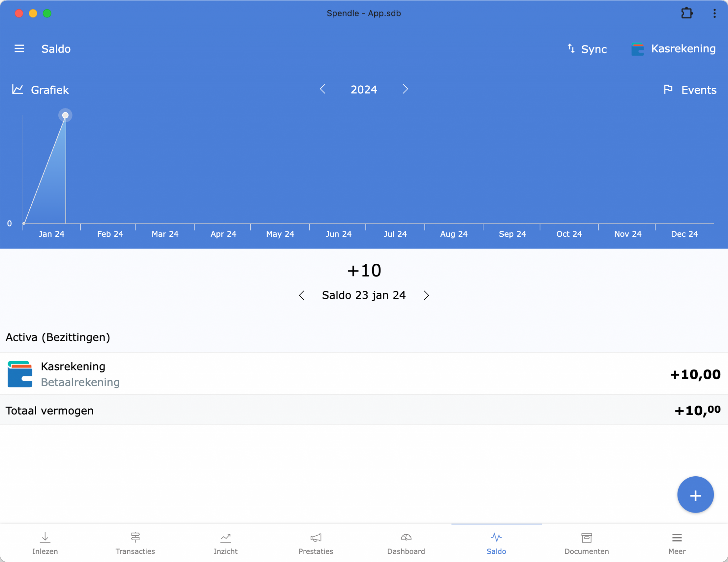Open the three-dot menu in title bar
The image size is (728, 562).
coord(714,13)
